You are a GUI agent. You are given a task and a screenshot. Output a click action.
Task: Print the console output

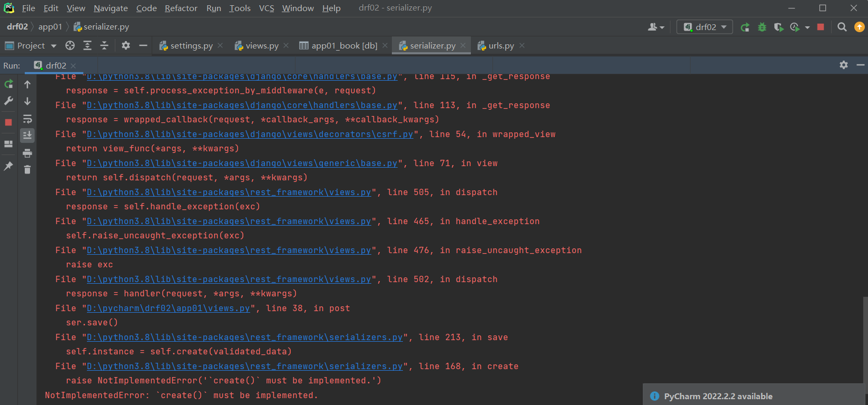27,153
